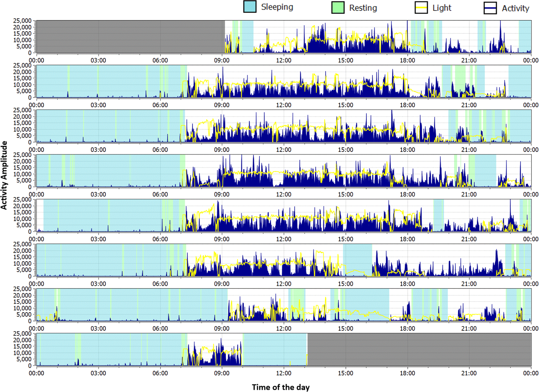This screenshot has height=392, width=539.
Task: Click the Resting legend green swatch
Action: point(338,8)
